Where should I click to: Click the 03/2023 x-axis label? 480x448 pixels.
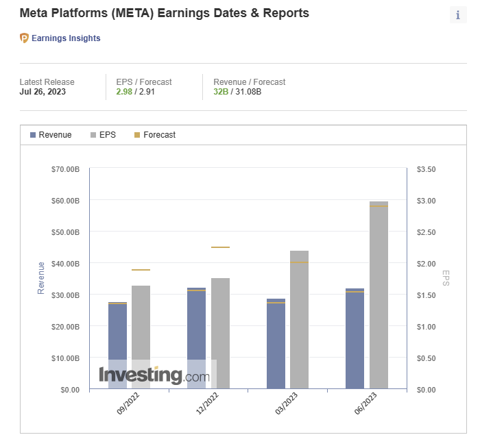click(x=287, y=403)
